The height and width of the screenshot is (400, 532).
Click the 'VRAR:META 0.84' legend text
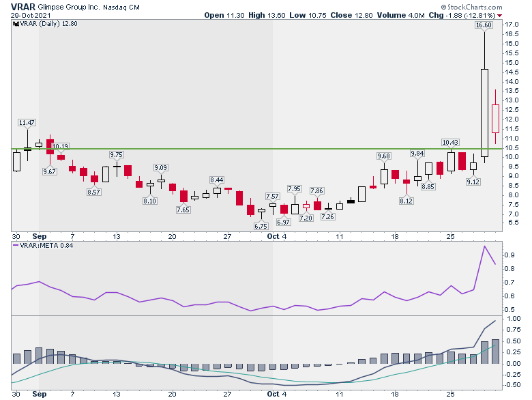(46, 245)
